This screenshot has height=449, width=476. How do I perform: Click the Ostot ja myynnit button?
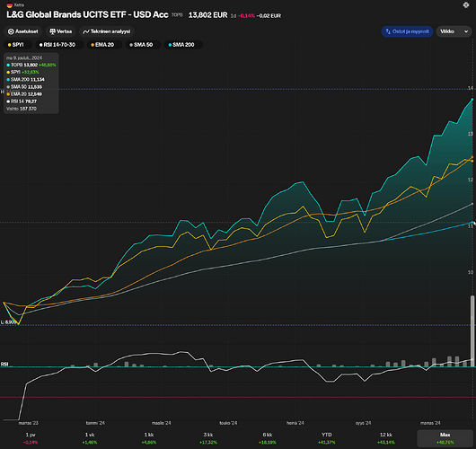407,31
